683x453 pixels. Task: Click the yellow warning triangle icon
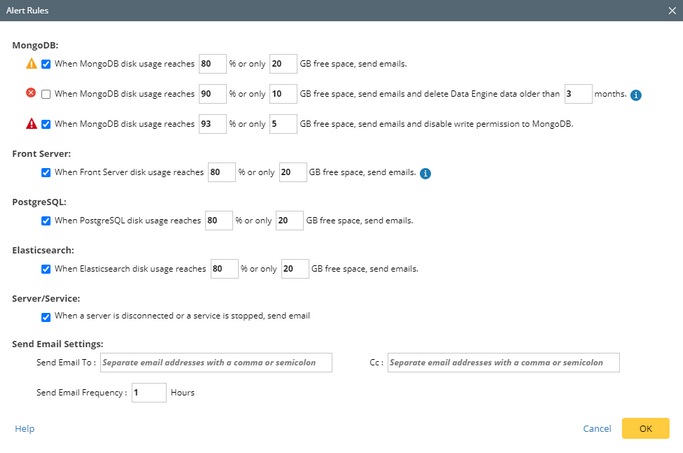(31, 64)
